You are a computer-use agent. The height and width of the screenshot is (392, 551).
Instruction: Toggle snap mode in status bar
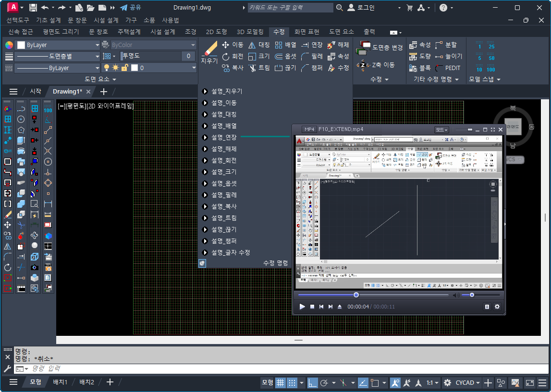(292, 382)
